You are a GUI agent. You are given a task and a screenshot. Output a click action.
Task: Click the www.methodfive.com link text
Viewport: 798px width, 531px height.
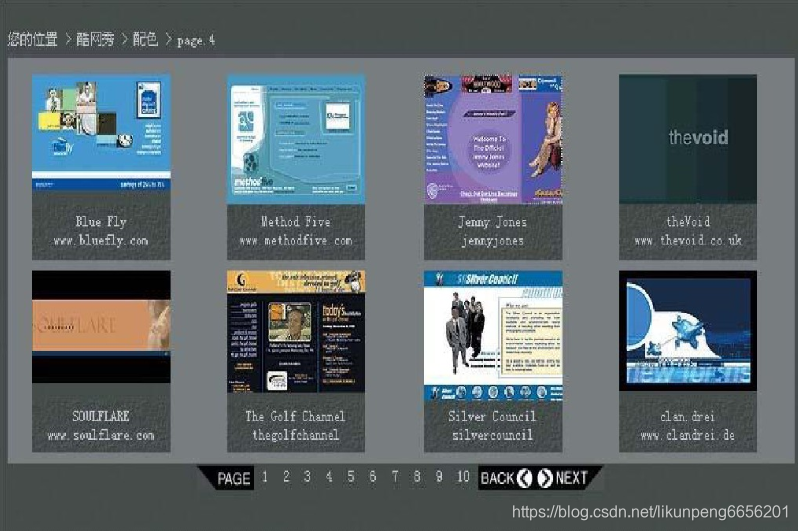pyautogui.click(x=296, y=240)
